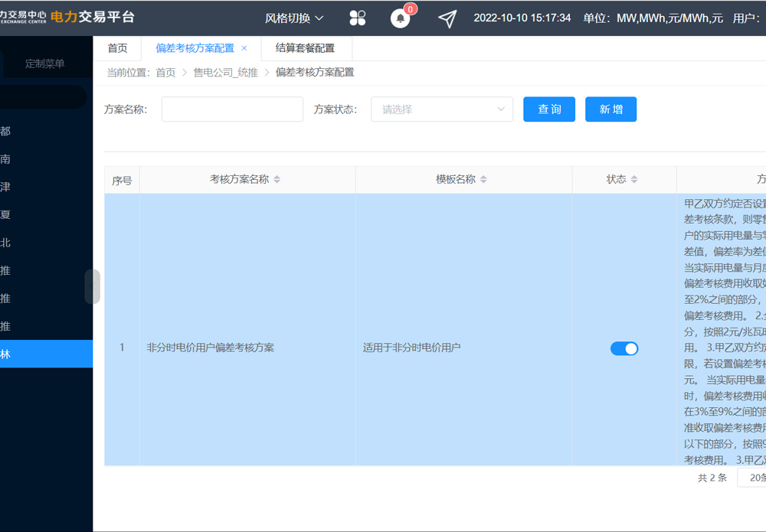Sort by 考核方案名称 column arrows
This screenshot has height=532, width=766.
277,180
